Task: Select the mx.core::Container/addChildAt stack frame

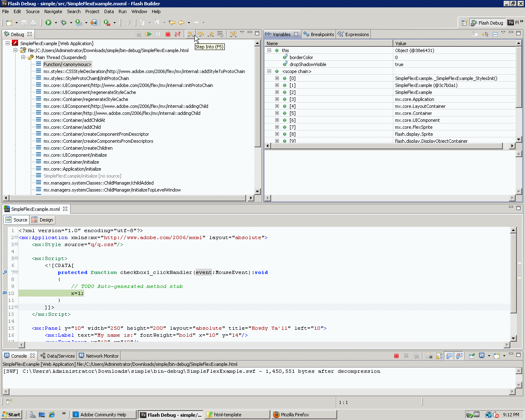Action: click(x=74, y=120)
